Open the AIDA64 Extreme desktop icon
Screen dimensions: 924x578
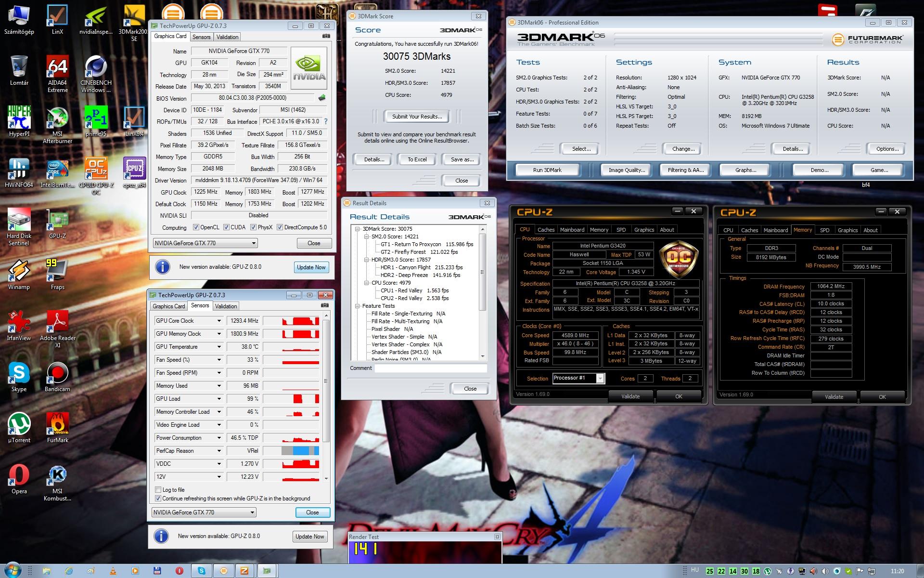coord(57,73)
